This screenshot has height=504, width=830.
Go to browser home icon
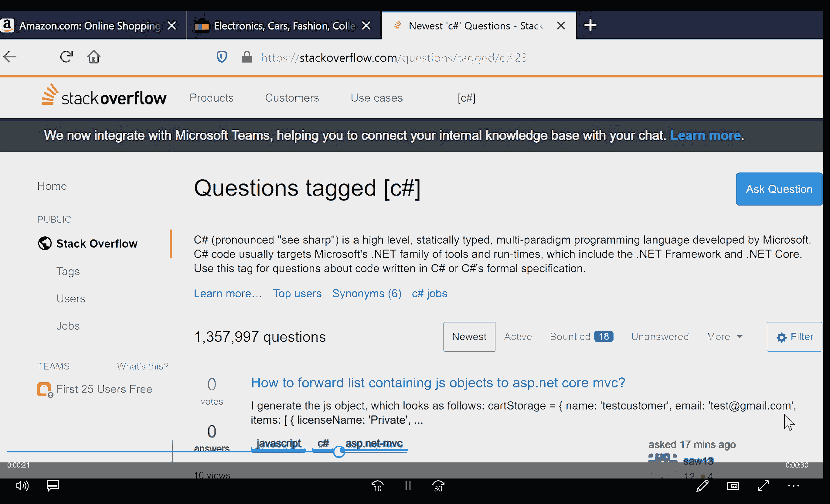tap(94, 56)
